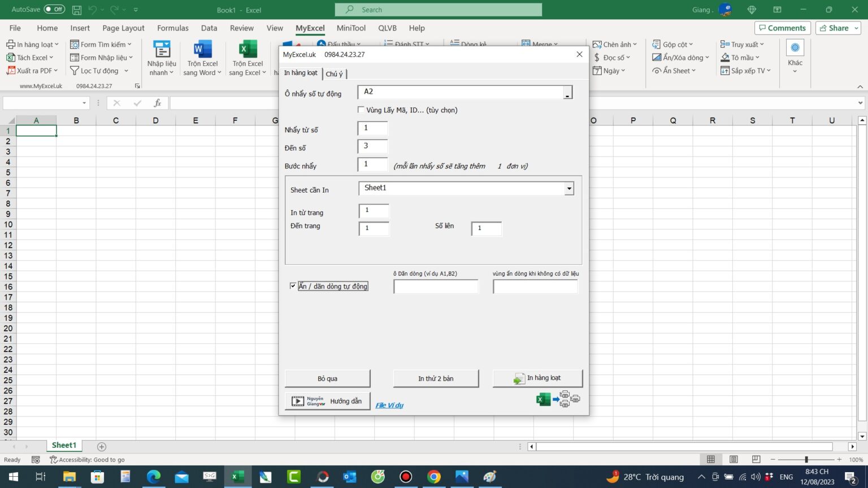Click the Nhập liệu nhanh tool
This screenshot has height=488, width=868.
point(161,57)
